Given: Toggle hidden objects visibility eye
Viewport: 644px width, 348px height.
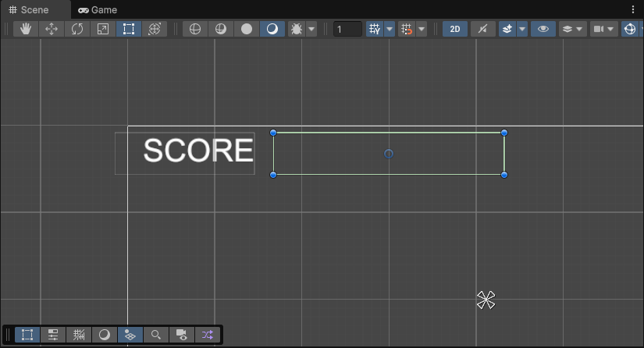Looking at the screenshot, I should (x=543, y=29).
